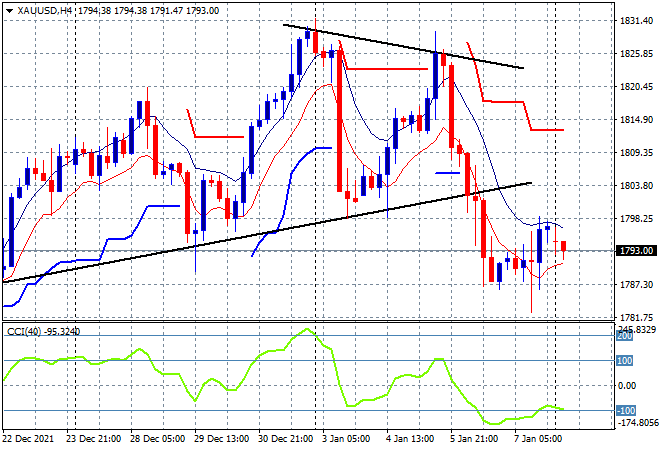Viewport: 660px width, 450px height.
Task: Select the ascending black support trendline
Action: 267,232
